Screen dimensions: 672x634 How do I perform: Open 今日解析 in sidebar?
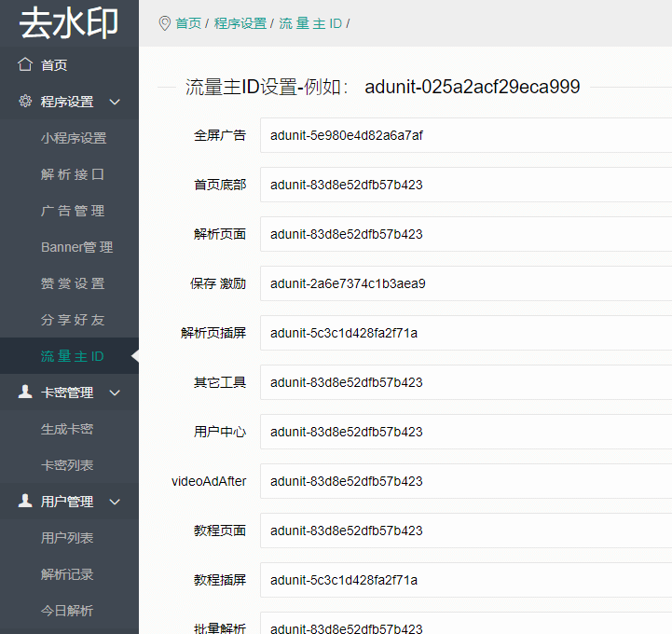[67, 611]
